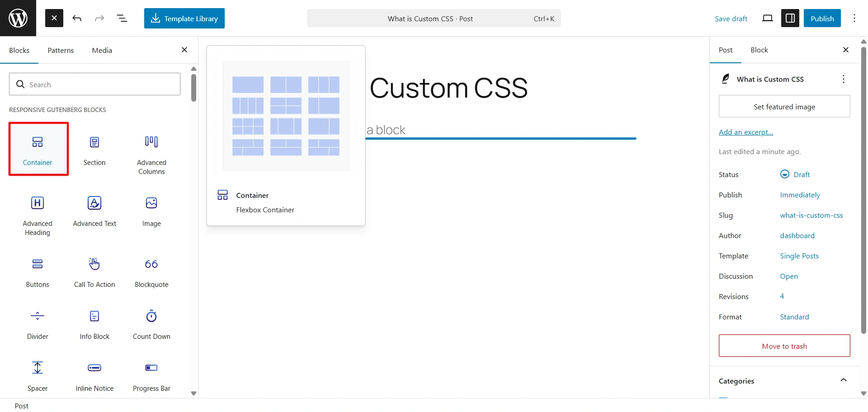Click the Container layout preview thumbnail

click(286, 116)
